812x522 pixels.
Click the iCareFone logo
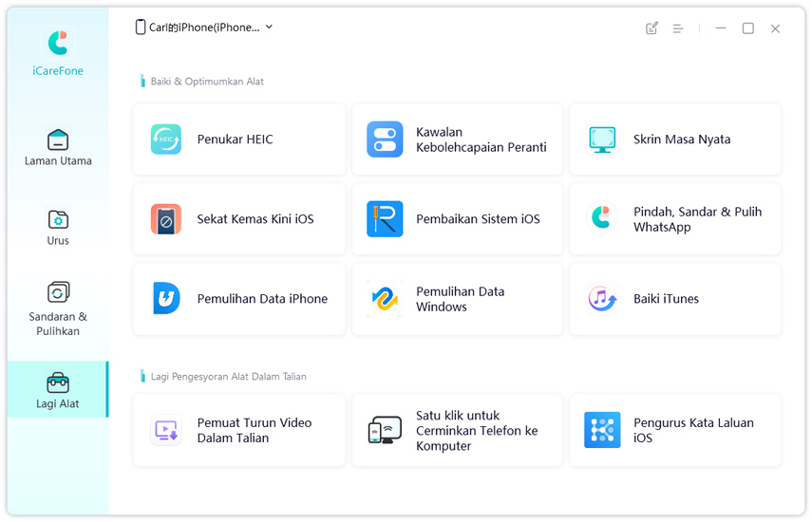click(x=58, y=44)
